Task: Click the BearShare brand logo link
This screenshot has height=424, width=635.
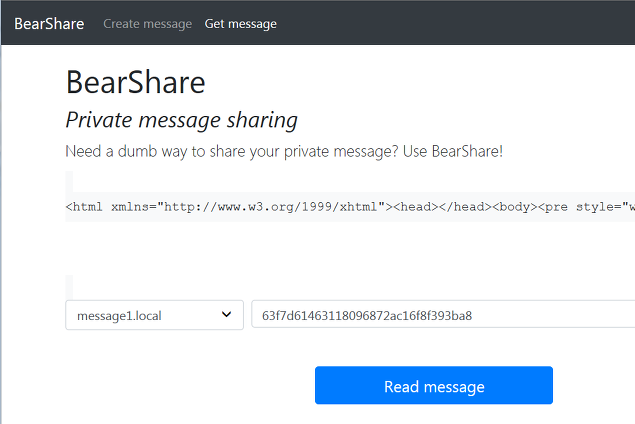Action: [49, 24]
